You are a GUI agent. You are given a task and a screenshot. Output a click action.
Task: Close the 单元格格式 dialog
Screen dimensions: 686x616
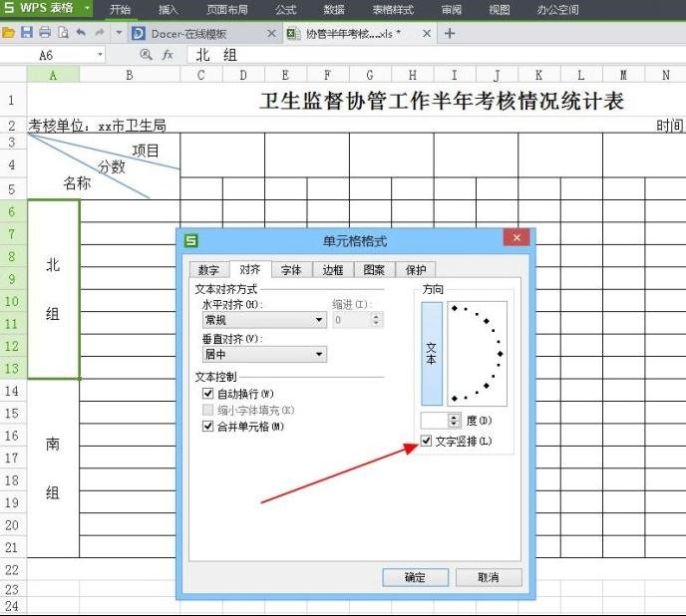516,237
